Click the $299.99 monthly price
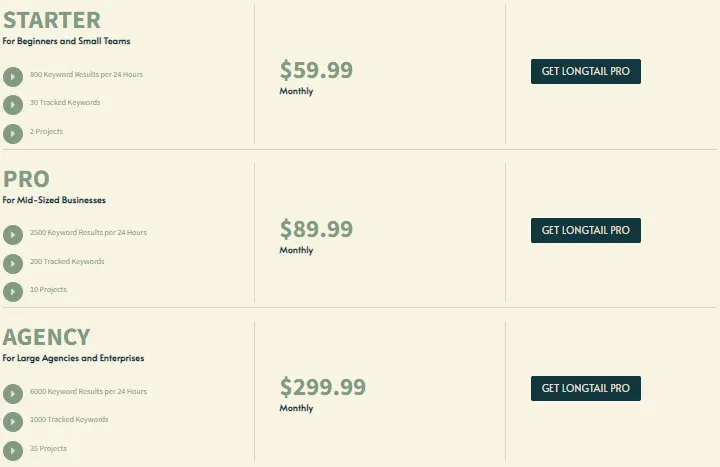Screen dimensions: 720x467 tap(323, 387)
